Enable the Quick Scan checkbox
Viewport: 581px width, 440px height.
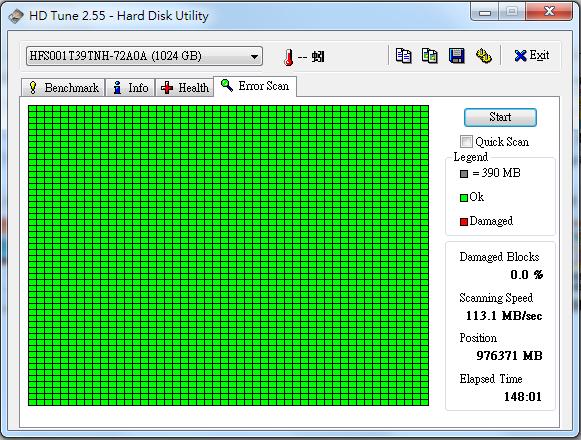click(466, 141)
